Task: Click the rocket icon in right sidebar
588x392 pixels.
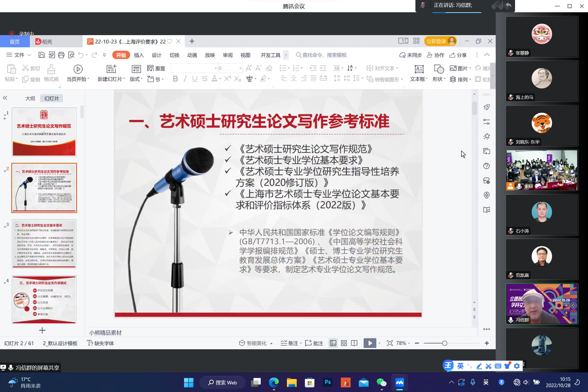Action: pos(486,107)
